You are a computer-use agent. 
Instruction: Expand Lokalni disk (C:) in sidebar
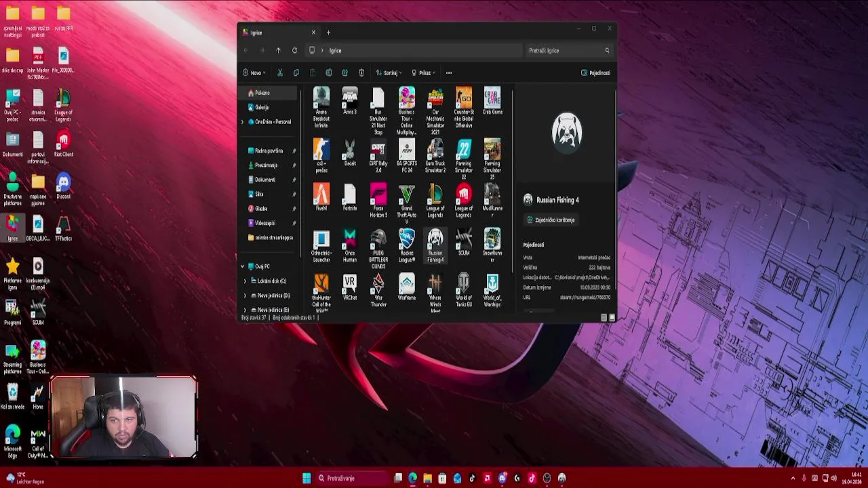point(245,281)
